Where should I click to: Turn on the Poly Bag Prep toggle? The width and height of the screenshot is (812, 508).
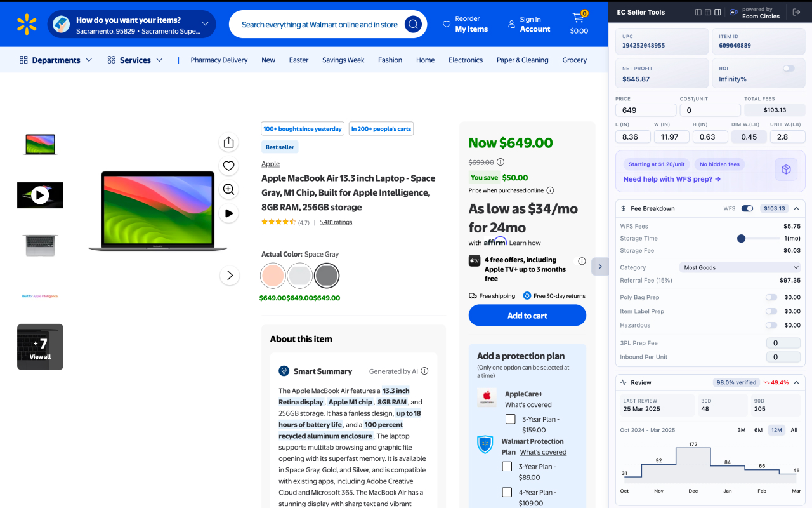(x=771, y=297)
